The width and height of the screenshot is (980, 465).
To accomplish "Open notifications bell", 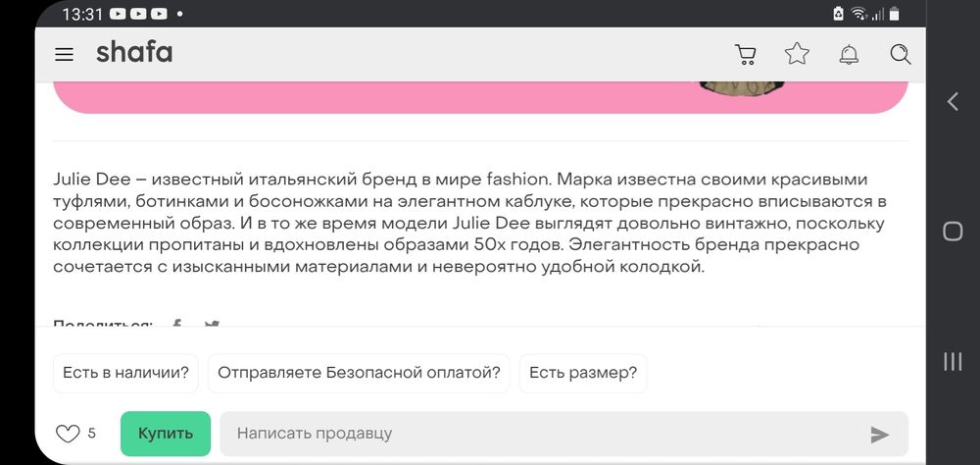I will click(x=849, y=54).
